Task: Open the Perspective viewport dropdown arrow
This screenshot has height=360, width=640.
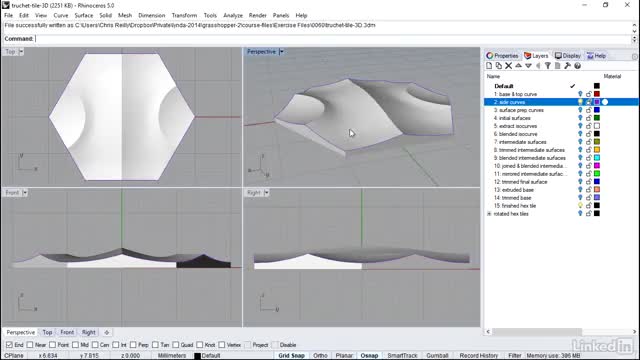Action: click(281, 52)
